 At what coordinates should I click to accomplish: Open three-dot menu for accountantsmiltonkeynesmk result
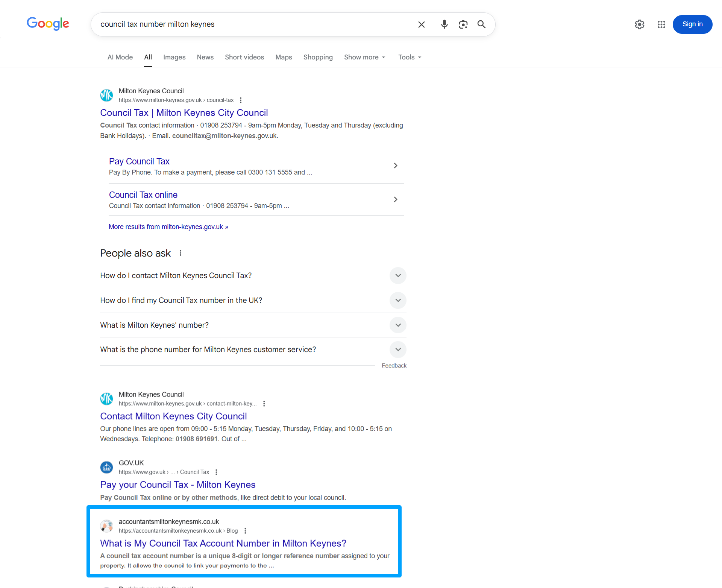pos(245,531)
